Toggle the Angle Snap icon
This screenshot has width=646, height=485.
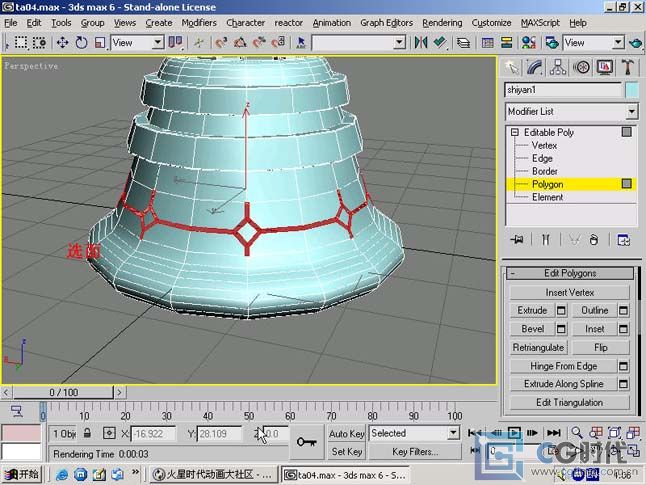coord(240,42)
